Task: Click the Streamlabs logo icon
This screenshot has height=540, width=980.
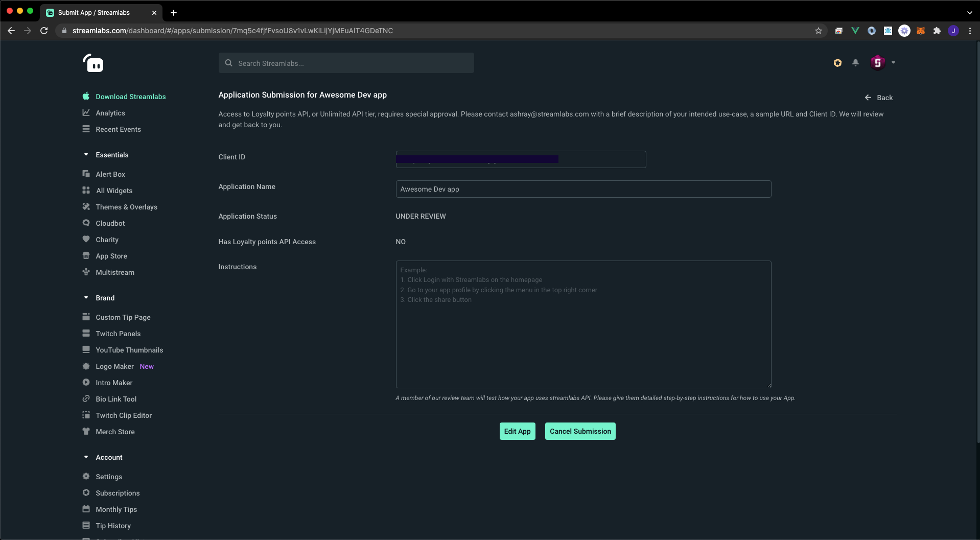Action: pos(94,63)
